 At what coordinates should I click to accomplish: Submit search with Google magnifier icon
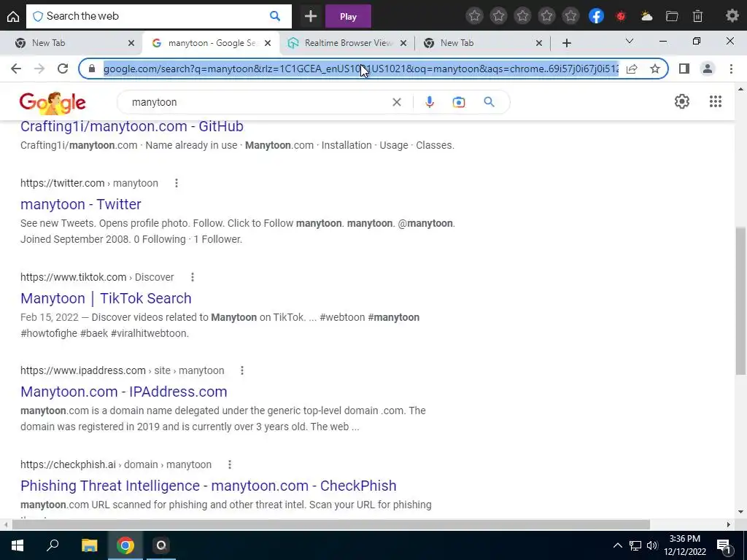[x=489, y=102]
